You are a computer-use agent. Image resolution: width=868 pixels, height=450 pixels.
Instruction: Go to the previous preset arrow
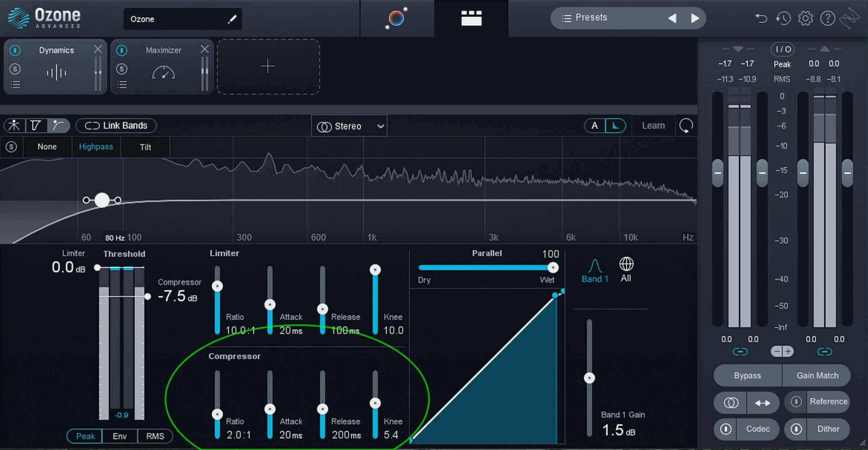coord(672,18)
